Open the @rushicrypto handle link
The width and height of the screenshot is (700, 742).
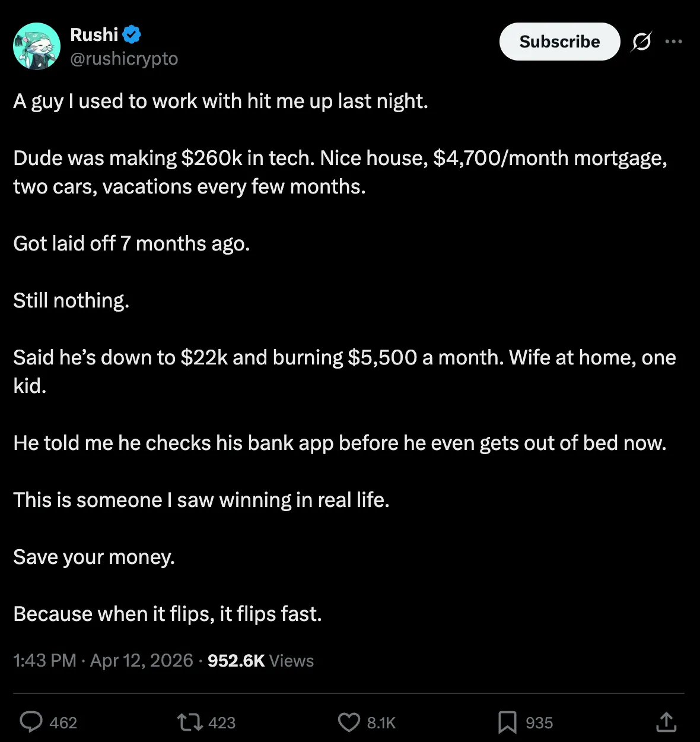point(124,58)
